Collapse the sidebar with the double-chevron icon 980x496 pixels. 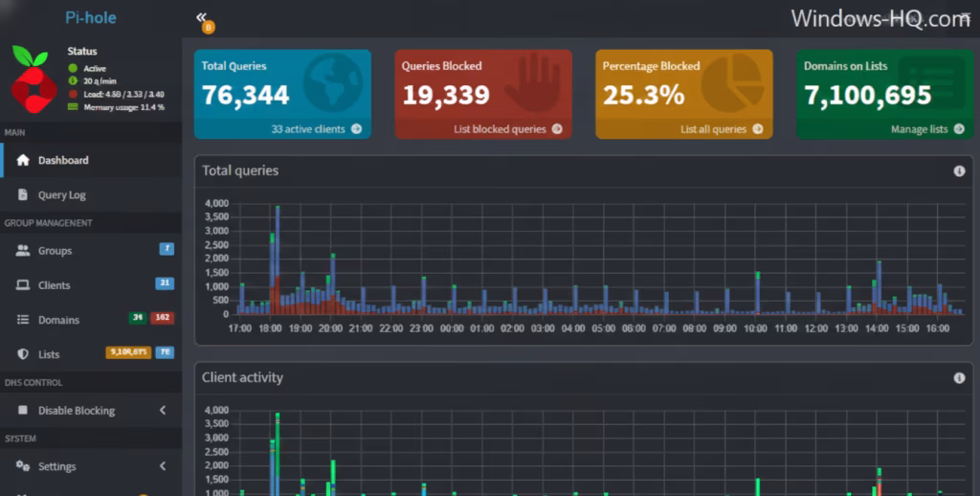pyautogui.click(x=201, y=17)
